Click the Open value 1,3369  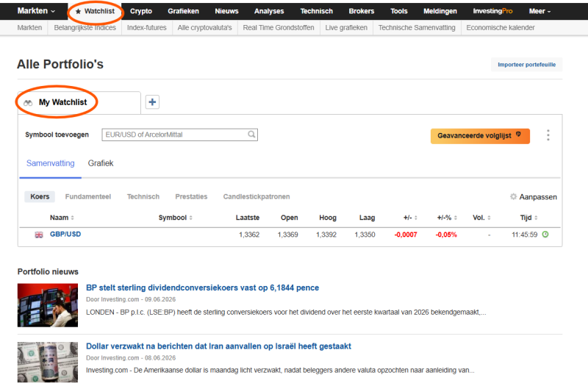tap(287, 235)
